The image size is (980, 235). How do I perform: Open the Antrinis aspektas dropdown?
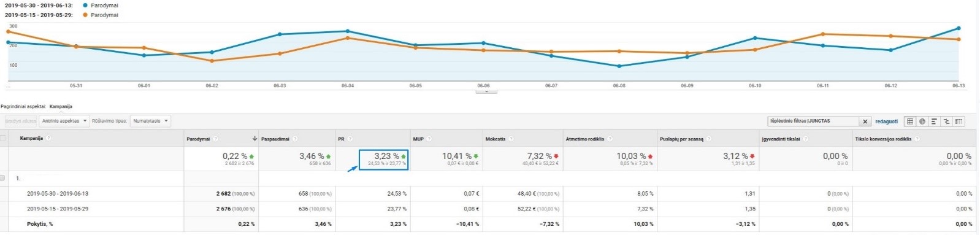point(64,121)
